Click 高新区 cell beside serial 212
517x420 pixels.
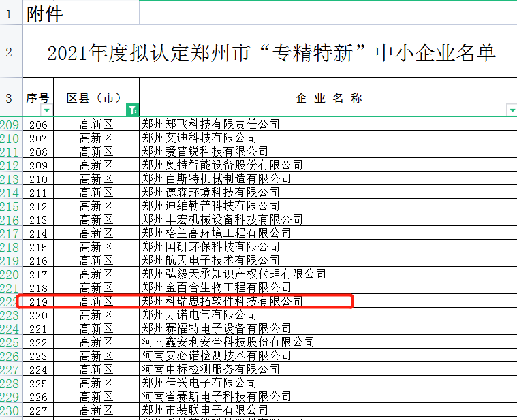[x=96, y=206]
